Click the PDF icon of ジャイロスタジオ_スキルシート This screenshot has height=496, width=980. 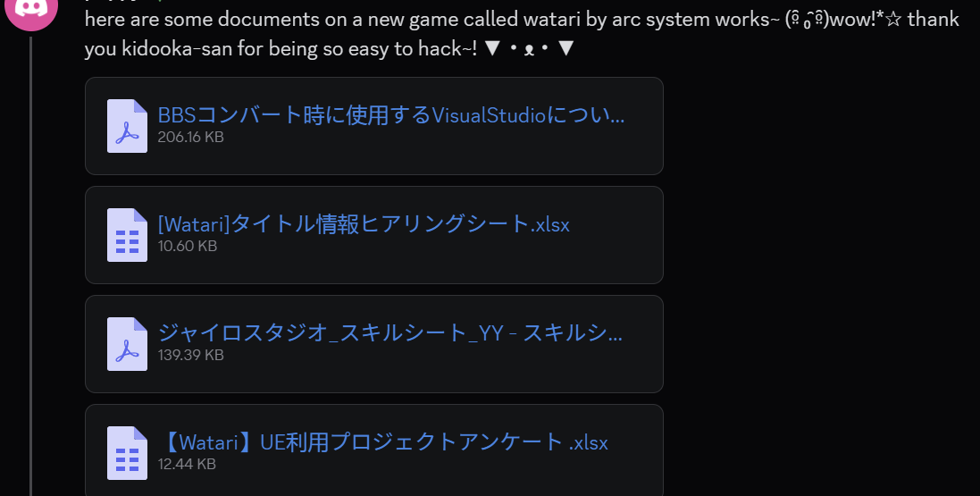point(128,344)
